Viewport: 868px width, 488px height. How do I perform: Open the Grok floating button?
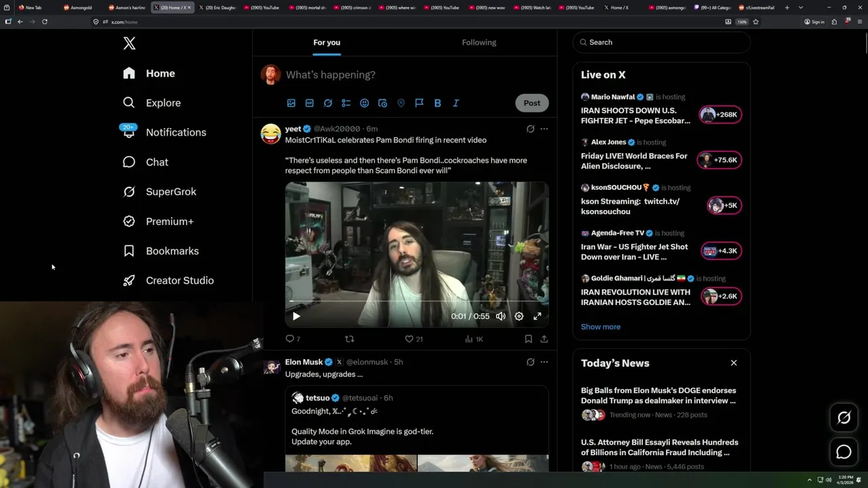point(844,418)
